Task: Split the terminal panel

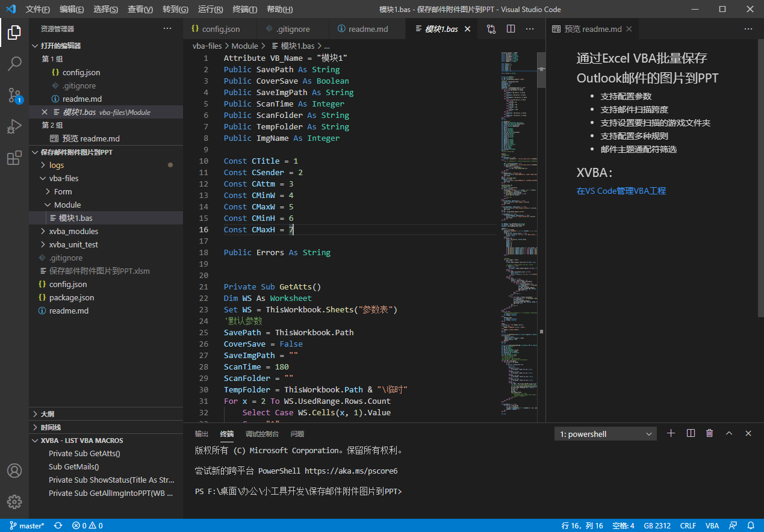Action: (x=691, y=433)
